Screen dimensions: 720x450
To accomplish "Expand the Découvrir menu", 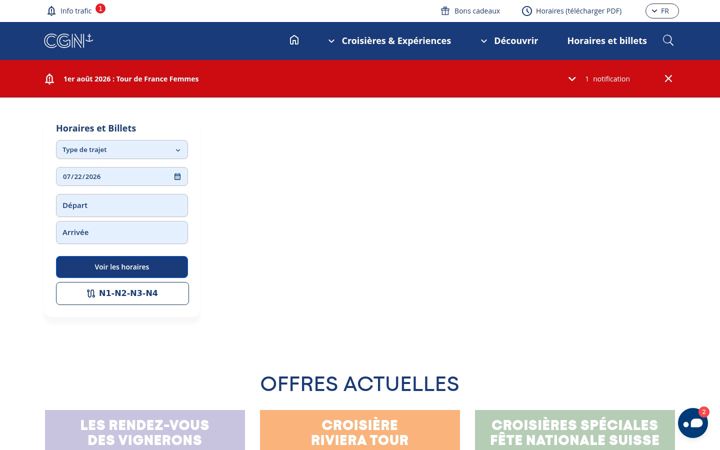I will click(509, 41).
